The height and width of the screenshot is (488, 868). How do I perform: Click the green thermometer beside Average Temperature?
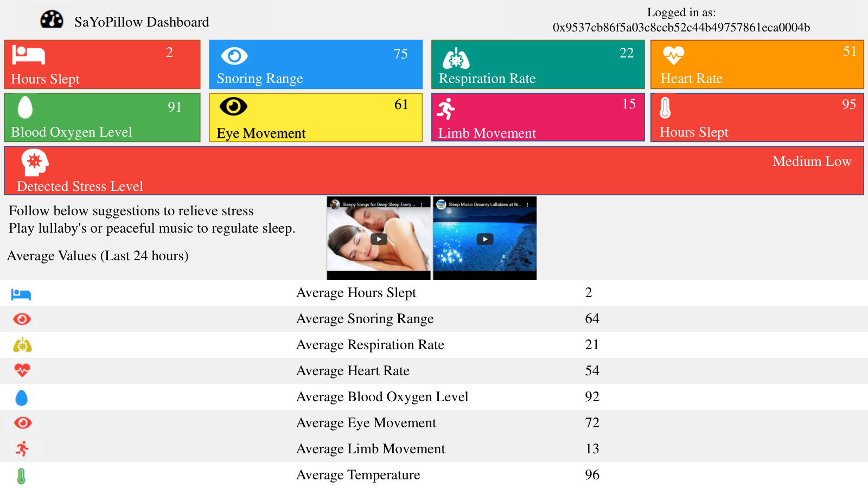tap(21, 476)
